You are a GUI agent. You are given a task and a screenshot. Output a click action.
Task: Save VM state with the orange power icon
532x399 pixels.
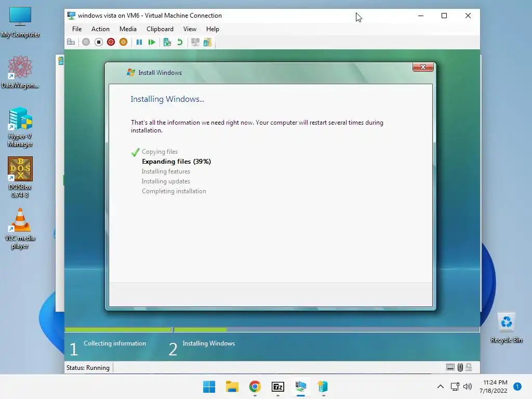tap(124, 42)
